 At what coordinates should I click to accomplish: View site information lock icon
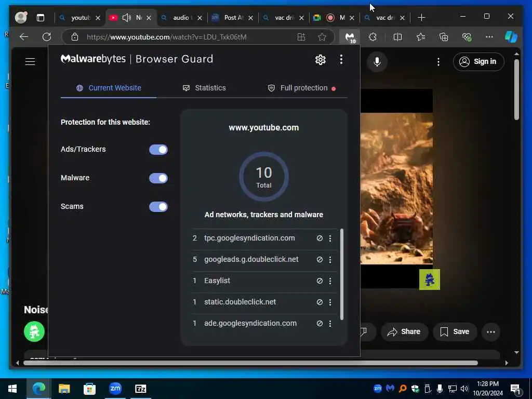coord(75,37)
